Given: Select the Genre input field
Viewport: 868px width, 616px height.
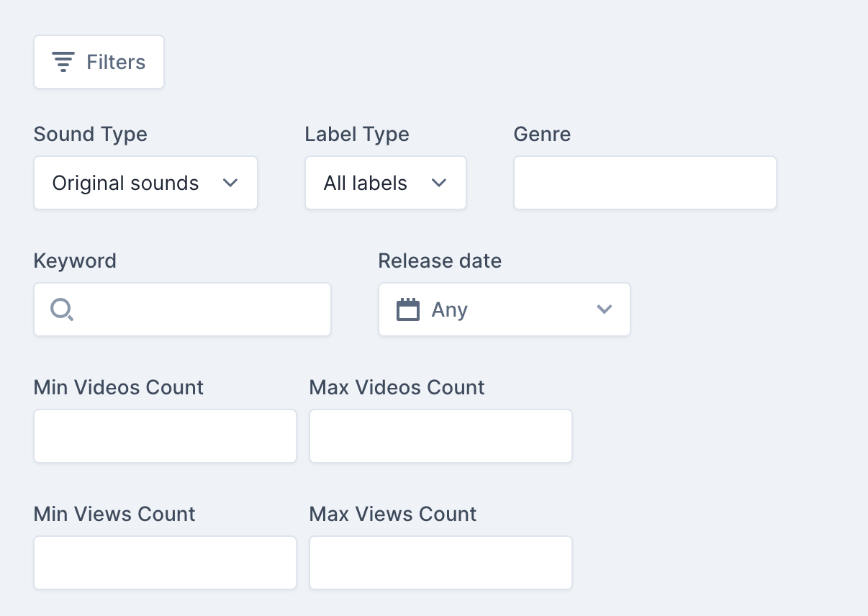Looking at the screenshot, I should pos(644,183).
